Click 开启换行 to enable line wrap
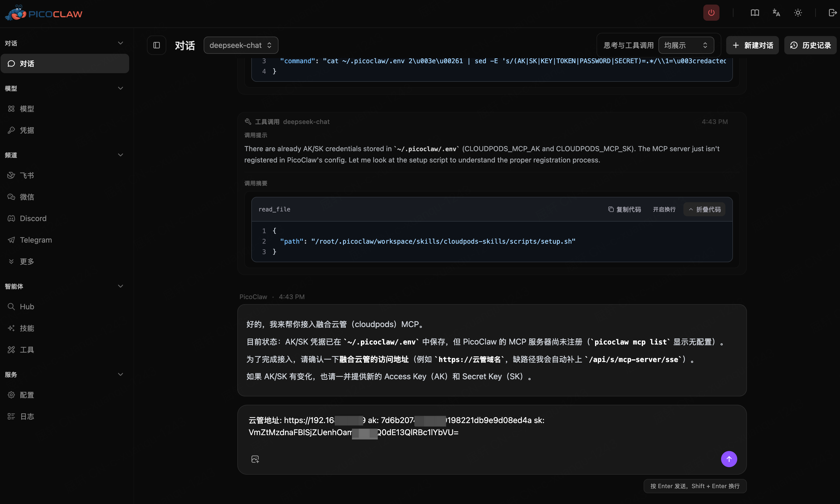Screen dimensions: 840x504 664,209
